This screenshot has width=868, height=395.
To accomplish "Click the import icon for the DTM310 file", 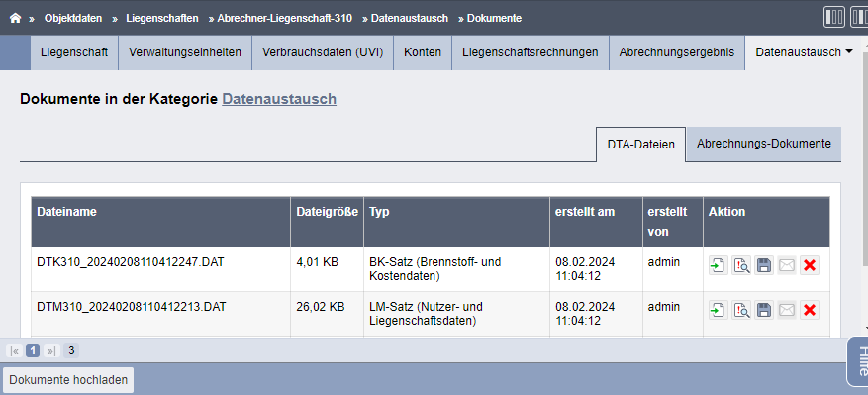I will [719, 310].
